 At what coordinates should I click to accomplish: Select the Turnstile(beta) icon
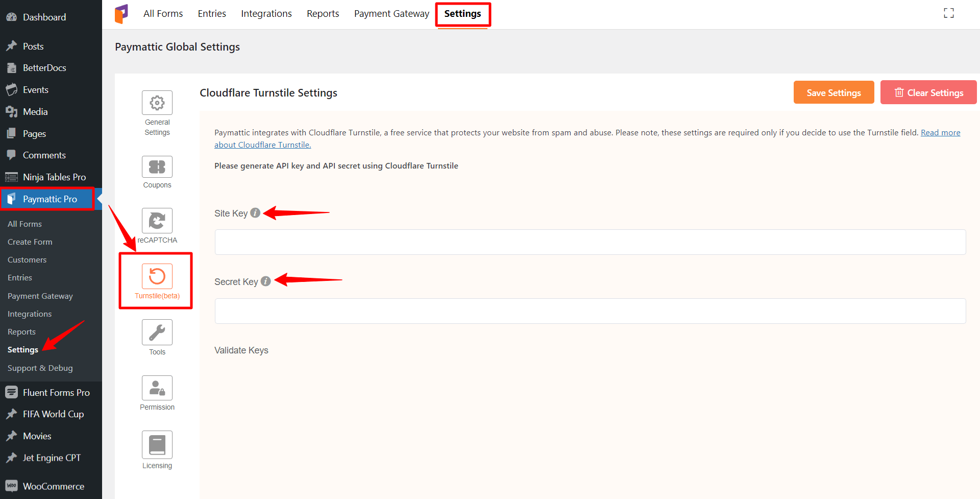(x=157, y=276)
